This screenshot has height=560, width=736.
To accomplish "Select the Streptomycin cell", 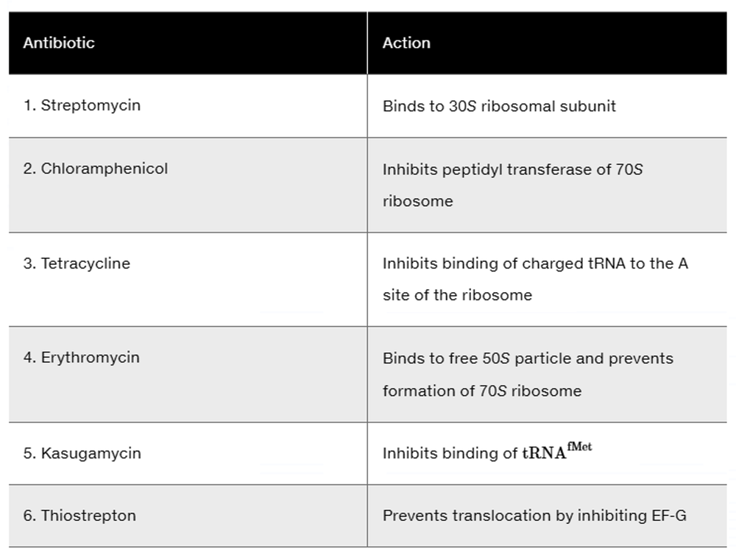I will click(82, 105).
